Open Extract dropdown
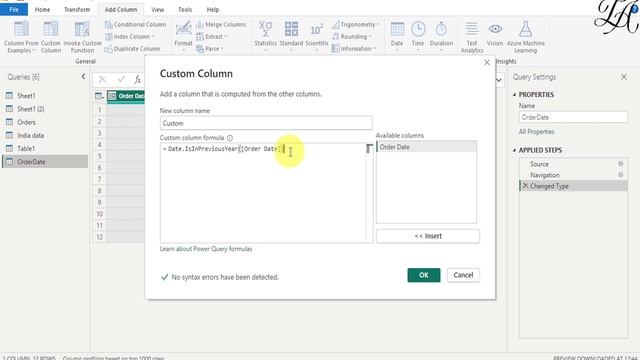The height and width of the screenshot is (360, 640). click(211, 37)
